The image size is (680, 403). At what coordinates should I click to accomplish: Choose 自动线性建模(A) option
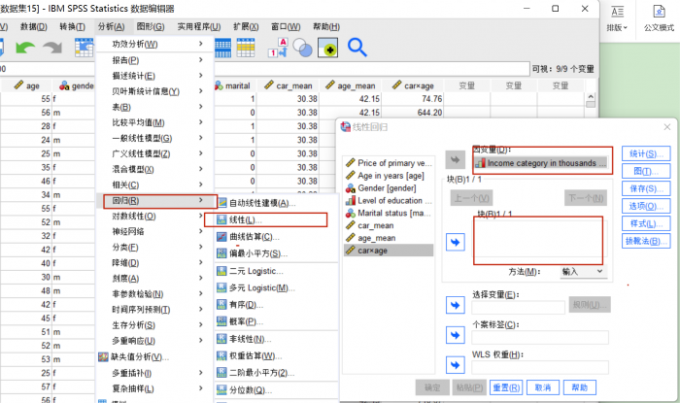point(276,203)
